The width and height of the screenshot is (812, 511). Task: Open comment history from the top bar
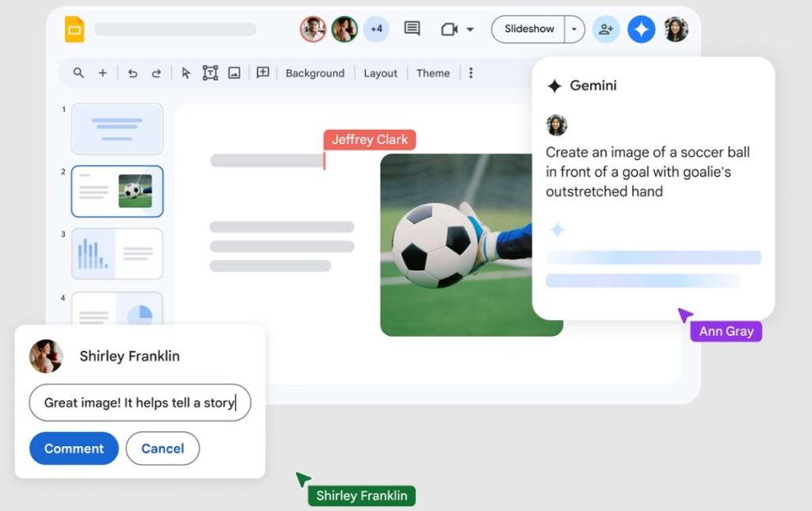(x=412, y=29)
